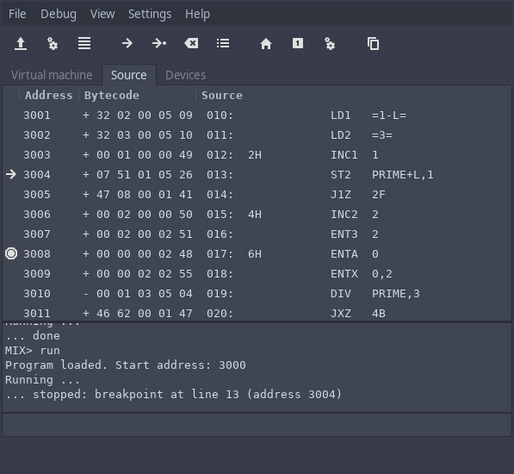This screenshot has width=514, height=474.
Task: Open the Debug menu
Action: (58, 14)
